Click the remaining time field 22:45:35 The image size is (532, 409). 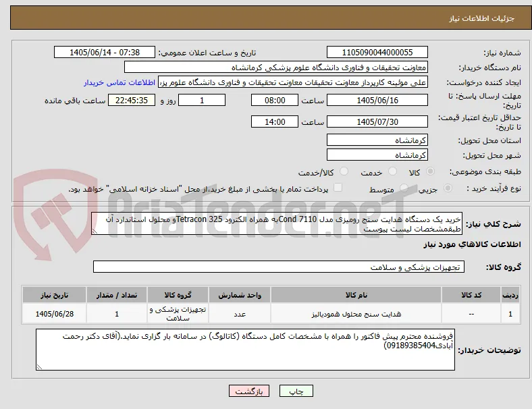coord(132,101)
